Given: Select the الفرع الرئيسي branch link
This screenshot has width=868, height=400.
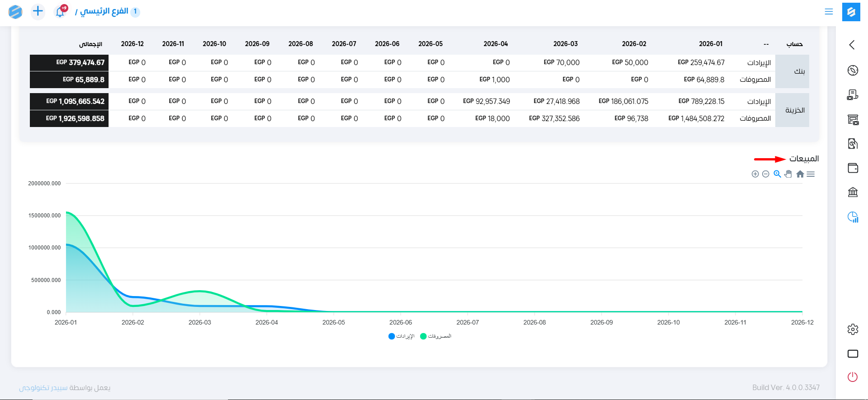Looking at the screenshot, I should point(104,11).
